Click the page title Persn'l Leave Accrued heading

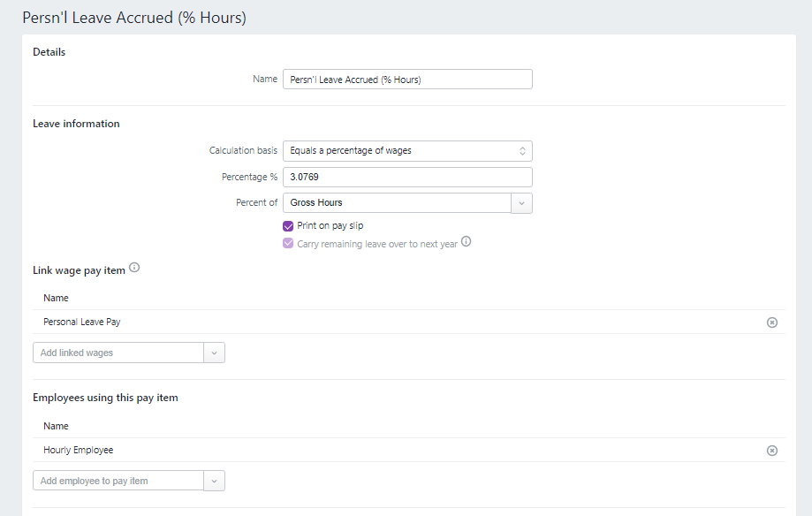134,18
